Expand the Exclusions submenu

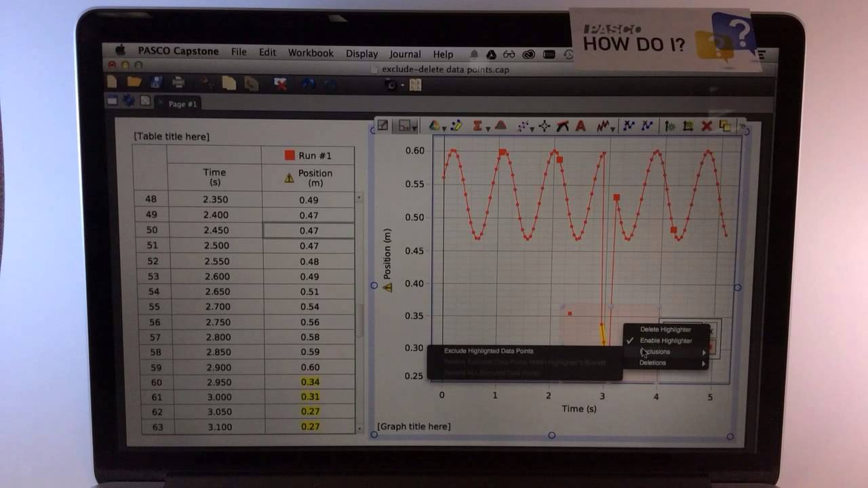pos(667,352)
